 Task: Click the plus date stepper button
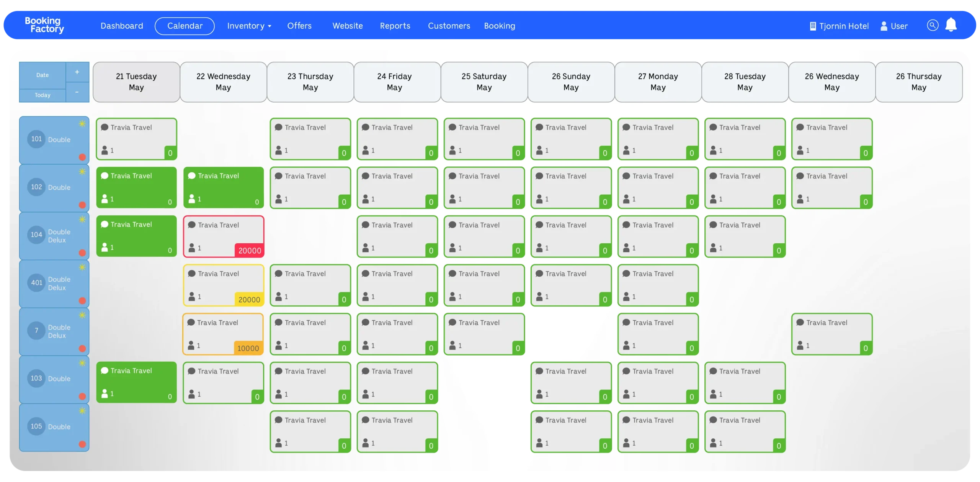(77, 72)
